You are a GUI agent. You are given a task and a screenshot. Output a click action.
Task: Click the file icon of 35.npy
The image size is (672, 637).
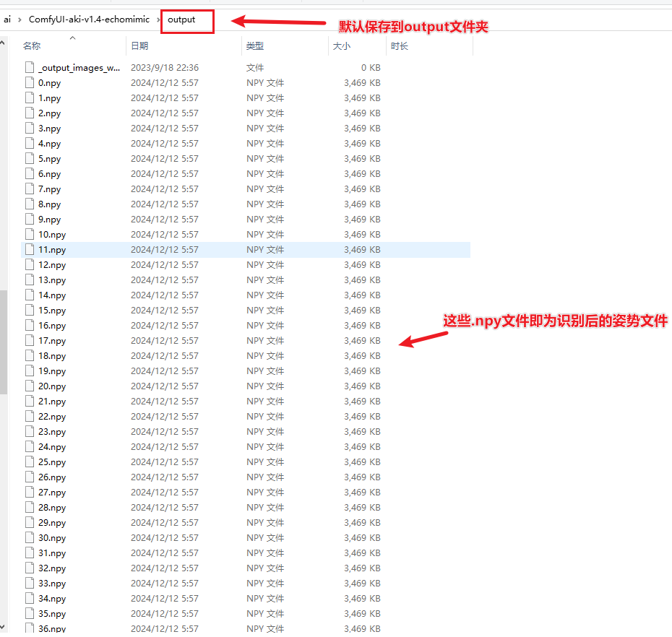pos(30,614)
